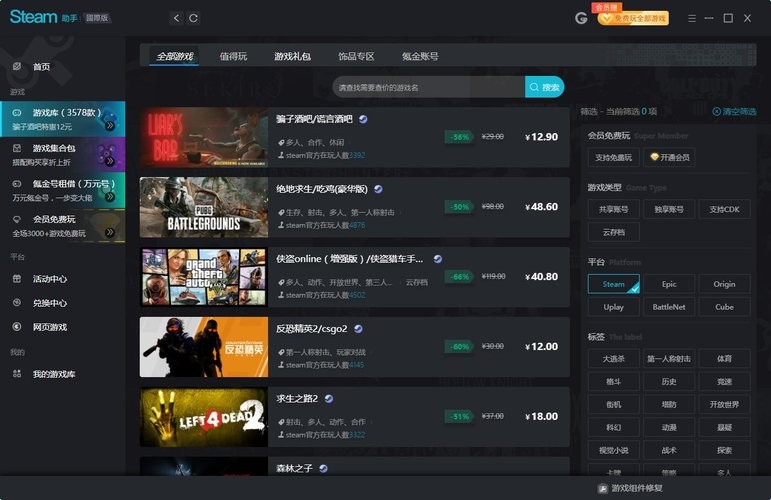771x500 pixels.
Task: Click the 支持免费玩 button
Action: coord(613,157)
